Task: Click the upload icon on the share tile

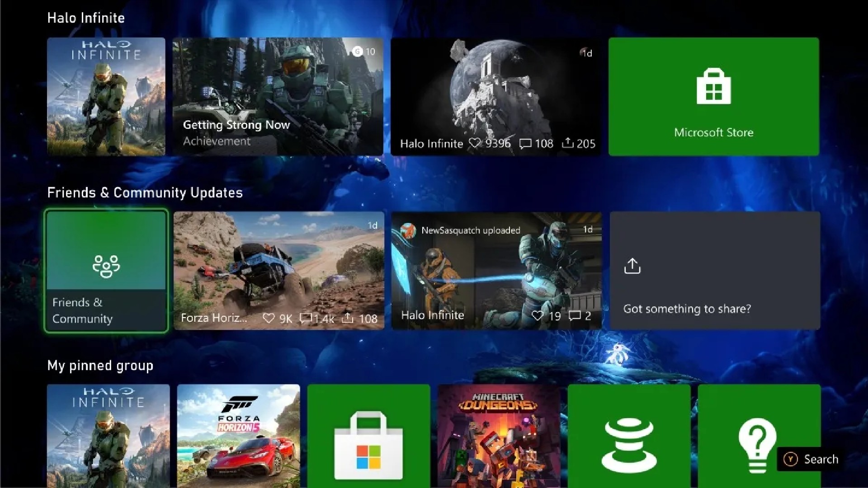Action: tap(632, 266)
